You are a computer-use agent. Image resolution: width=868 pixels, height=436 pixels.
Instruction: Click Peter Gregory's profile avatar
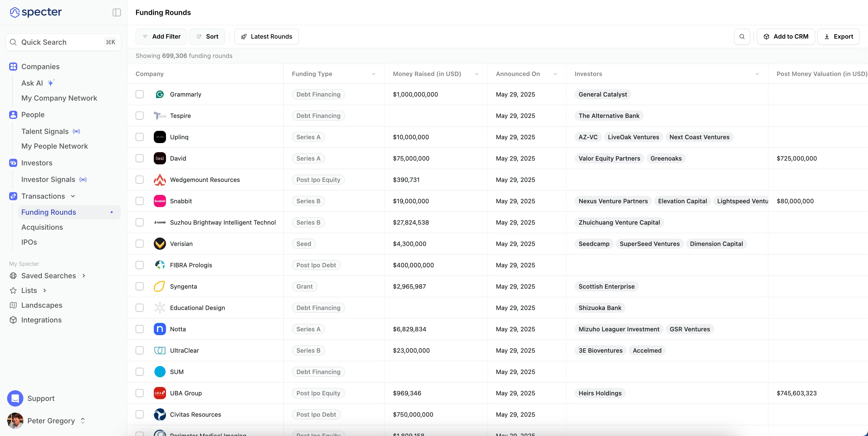click(x=15, y=421)
